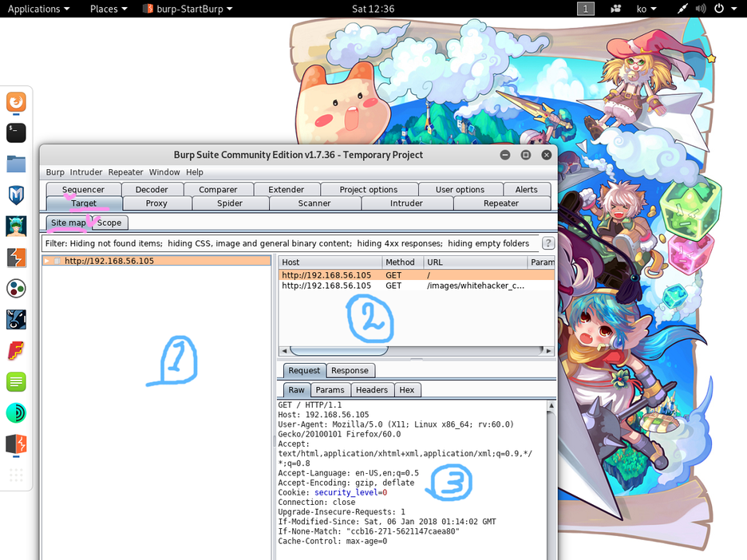Switch to the Params view tab

330,390
